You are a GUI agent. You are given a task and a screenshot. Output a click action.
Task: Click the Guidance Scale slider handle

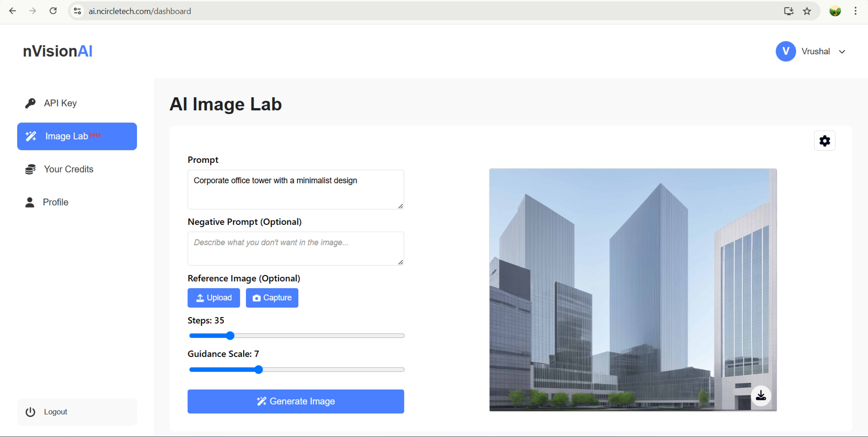(x=258, y=370)
